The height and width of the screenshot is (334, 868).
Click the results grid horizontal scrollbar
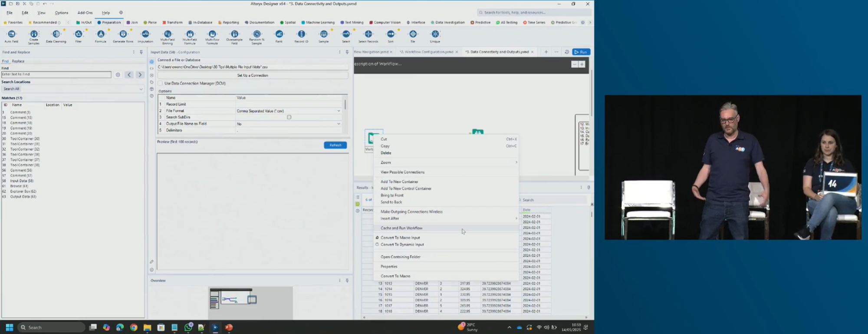click(475, 317)
